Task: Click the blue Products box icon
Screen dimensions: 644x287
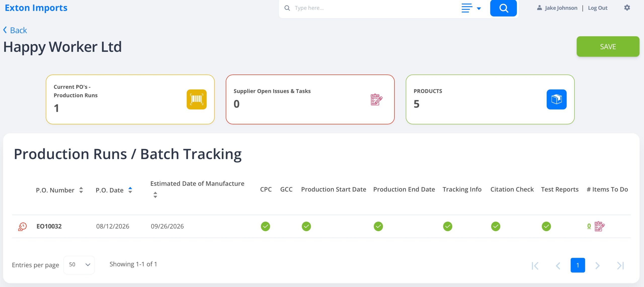Action: tap(556, 99)
